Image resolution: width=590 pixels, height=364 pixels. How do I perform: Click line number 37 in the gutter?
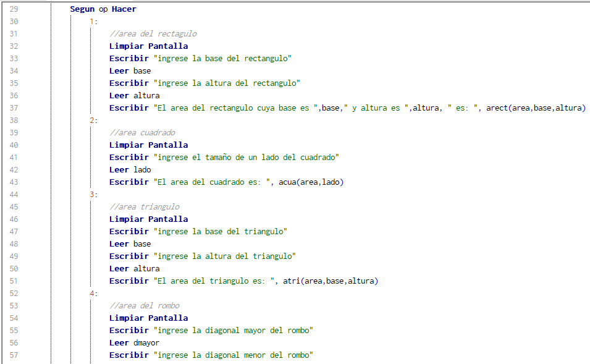click(x=14, y=108)
